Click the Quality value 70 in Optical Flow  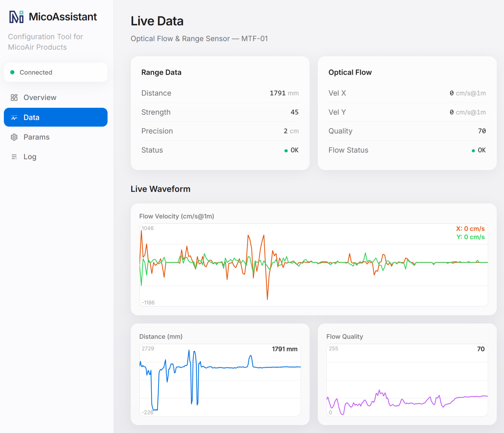pos(482,131)
